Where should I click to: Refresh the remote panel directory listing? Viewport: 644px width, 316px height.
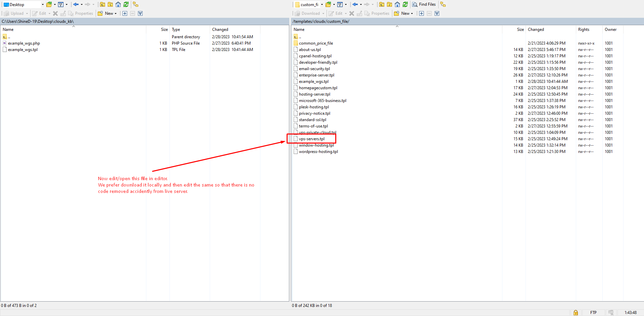click(x=405, y=4)
